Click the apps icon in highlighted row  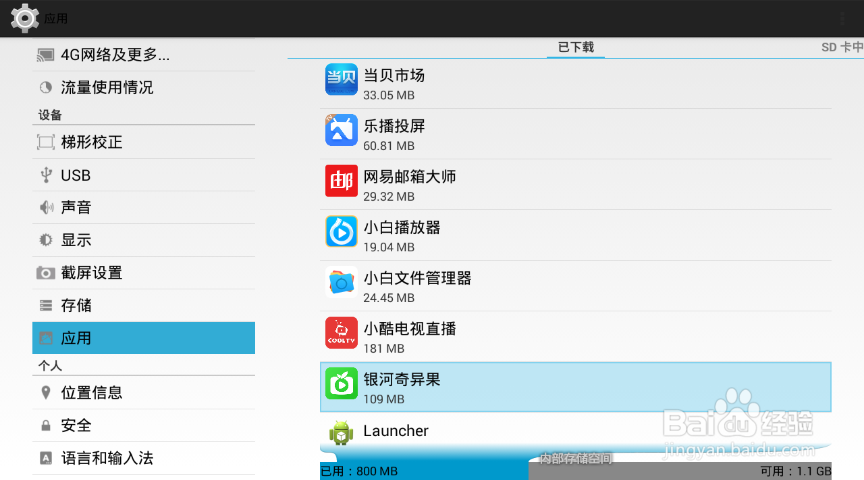pyautogui.click(x=46, y=338)
